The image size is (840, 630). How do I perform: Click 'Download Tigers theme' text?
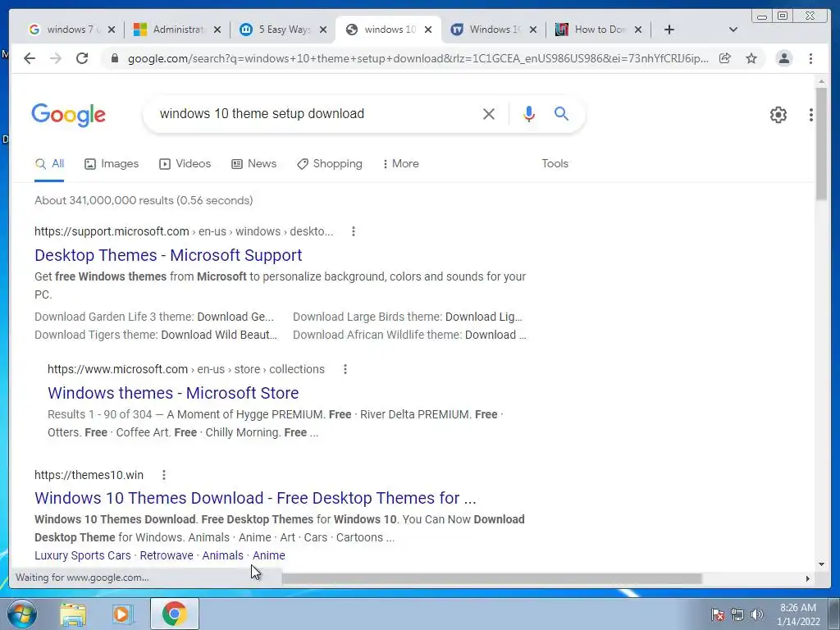click(x=97, y=335)
